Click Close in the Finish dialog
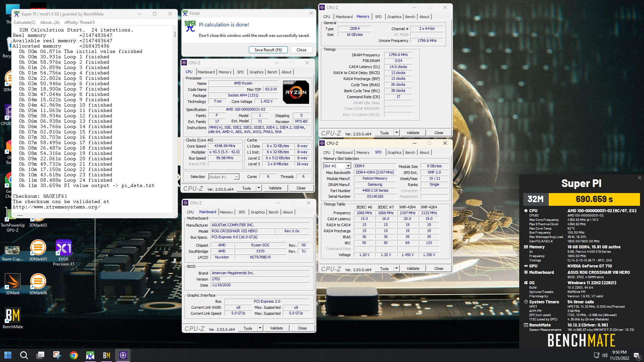Screen dimensions: 644x362 tap(301, 50)
